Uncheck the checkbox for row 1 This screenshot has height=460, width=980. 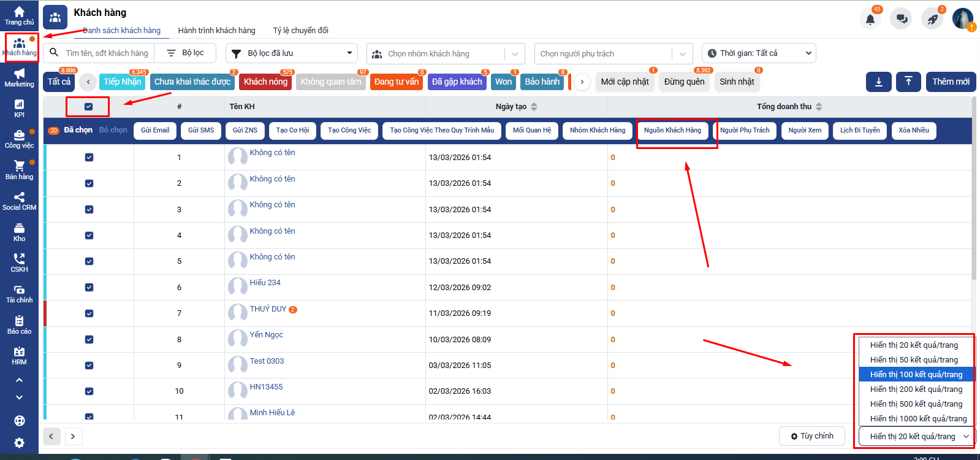[89, 158]
